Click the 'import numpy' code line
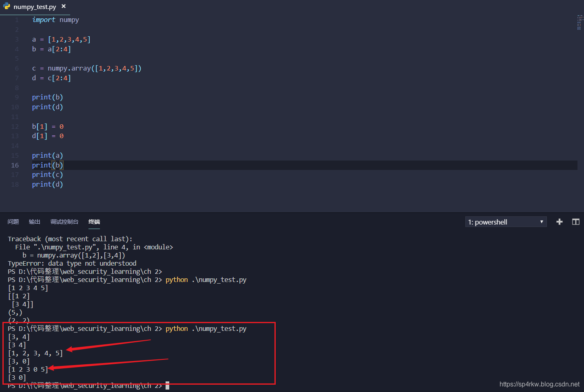584x392 pixels. coord(55,20)
